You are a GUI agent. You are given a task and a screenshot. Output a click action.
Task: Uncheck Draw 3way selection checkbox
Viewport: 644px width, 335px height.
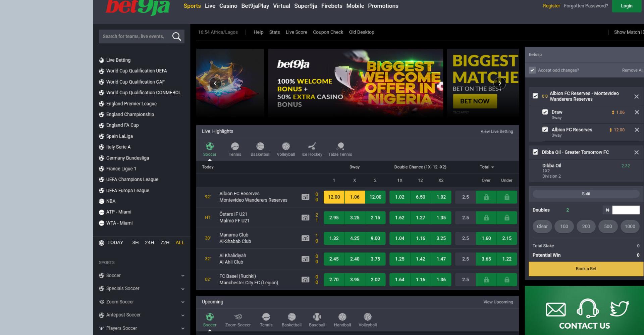click(545, 112)
